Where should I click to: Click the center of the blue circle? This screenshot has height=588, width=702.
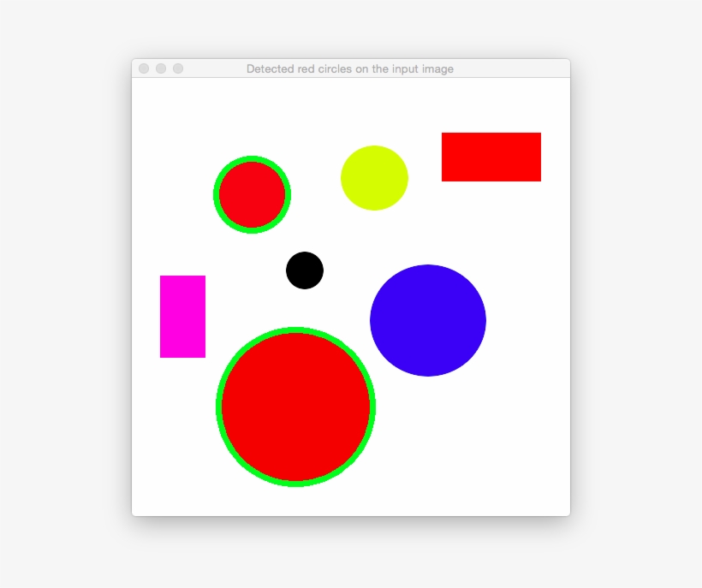tap(427, 320)
